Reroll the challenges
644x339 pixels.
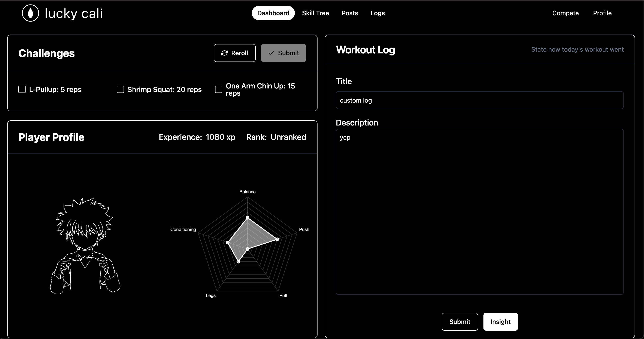[x=235, y=53]
